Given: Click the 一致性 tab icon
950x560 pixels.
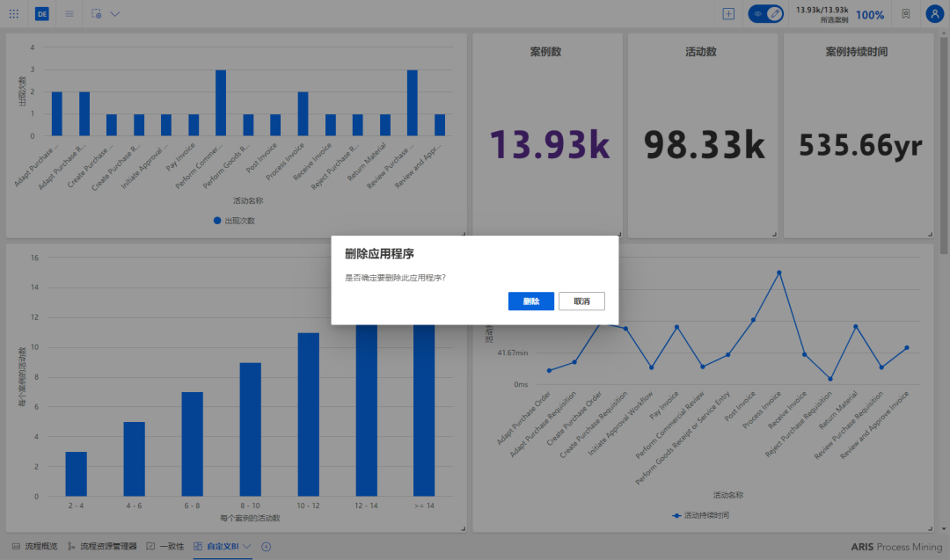Looking at the screenshot, I should pyautogui.click(x=150, y=546).
